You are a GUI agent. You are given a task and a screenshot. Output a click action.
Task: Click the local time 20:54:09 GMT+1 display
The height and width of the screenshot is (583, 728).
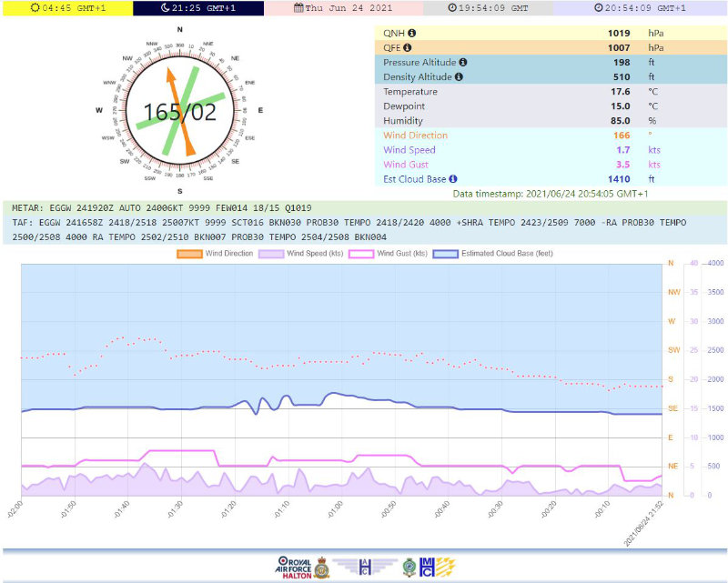click(x=640, y=8)
